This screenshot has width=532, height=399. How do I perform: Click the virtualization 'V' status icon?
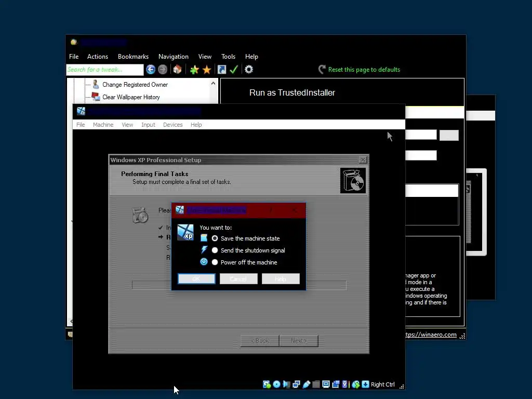[x=345, y=384]
